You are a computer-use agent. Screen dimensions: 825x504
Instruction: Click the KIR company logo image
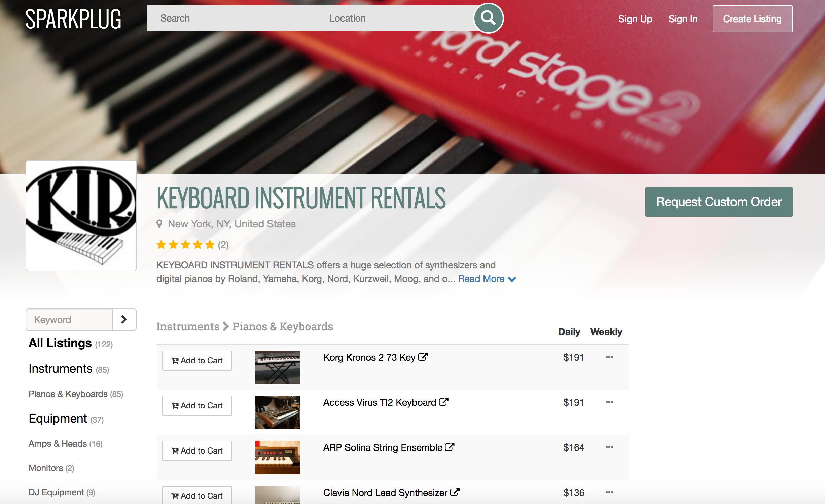click(x=81, y=216)
